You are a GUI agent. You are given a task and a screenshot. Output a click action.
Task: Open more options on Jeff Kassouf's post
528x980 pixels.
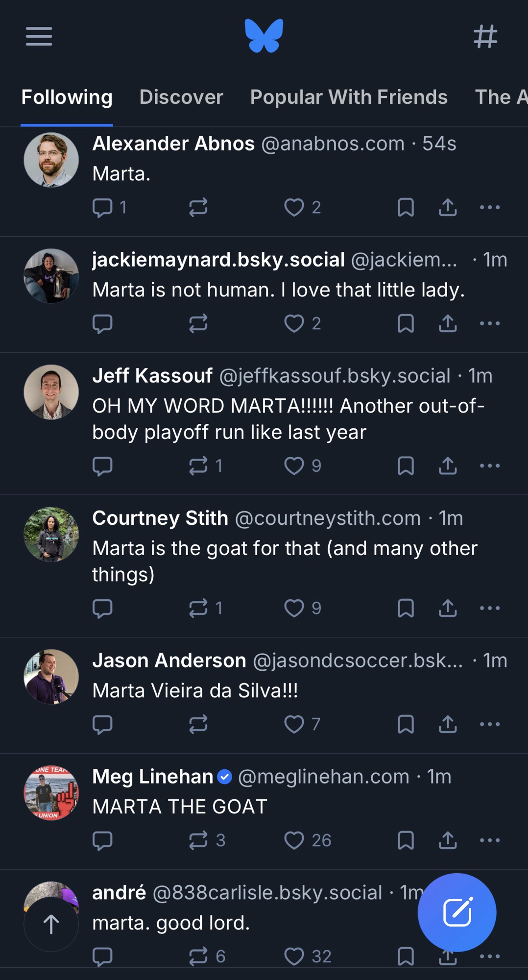pyautogui.click(x=490, y=466)
